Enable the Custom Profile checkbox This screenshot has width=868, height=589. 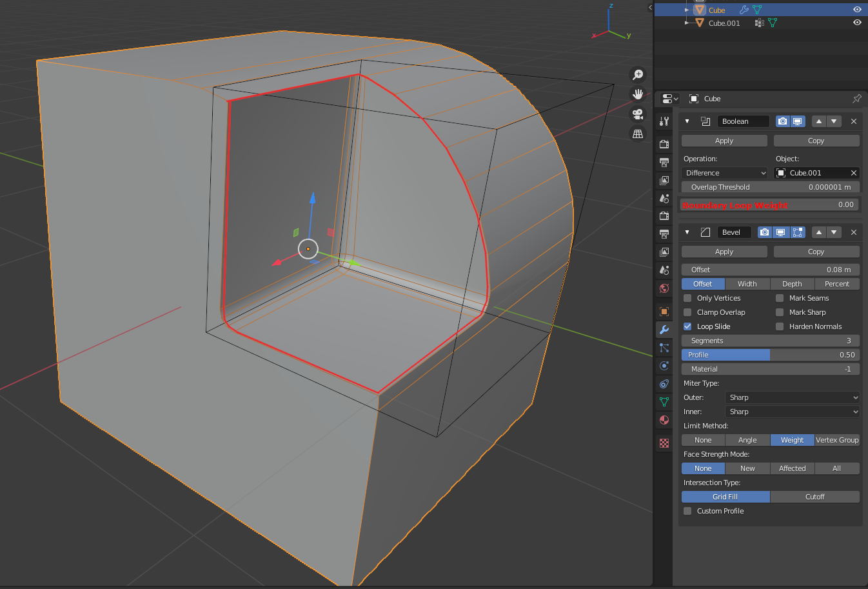687,511
